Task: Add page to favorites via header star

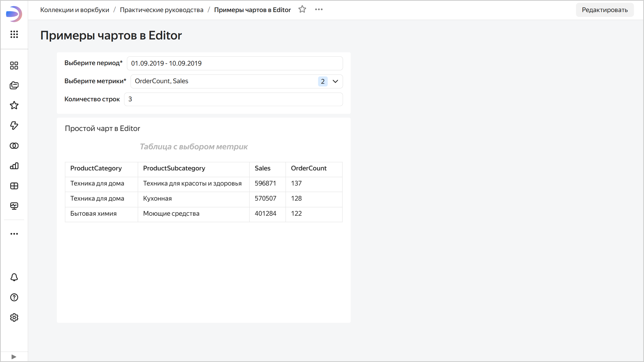Action: 302,10
